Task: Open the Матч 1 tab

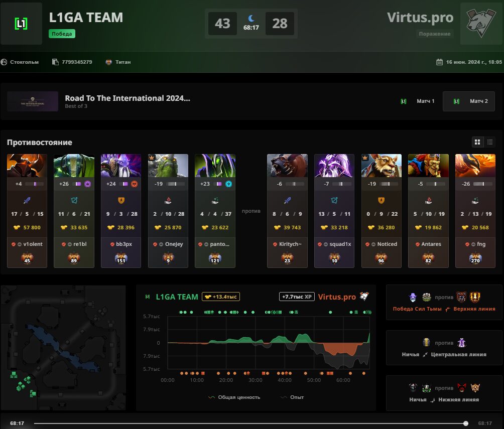Action: pyautogui.click(x=418, y=101)
